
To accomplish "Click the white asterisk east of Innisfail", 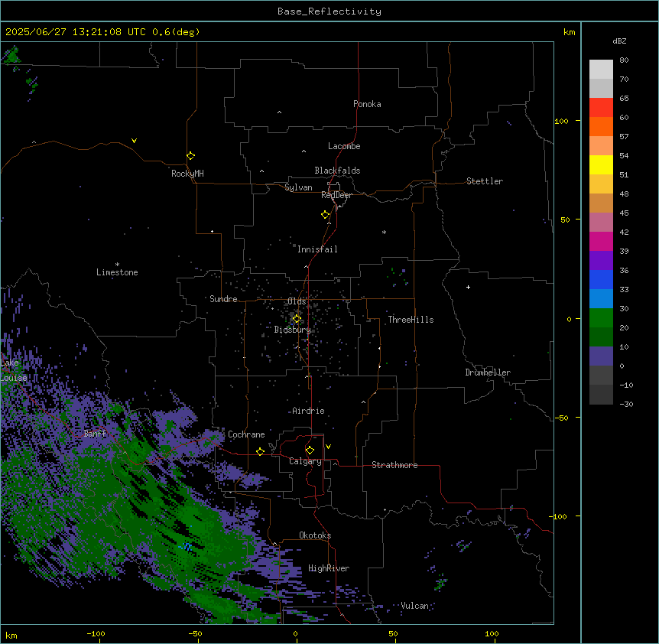I will (384, 232).
